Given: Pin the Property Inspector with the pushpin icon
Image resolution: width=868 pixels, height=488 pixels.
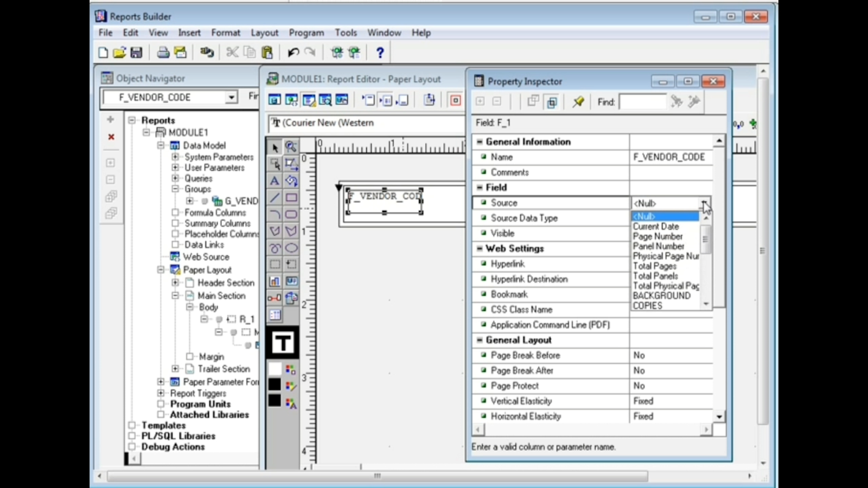Looking at the screenshot, I should 578,101.
